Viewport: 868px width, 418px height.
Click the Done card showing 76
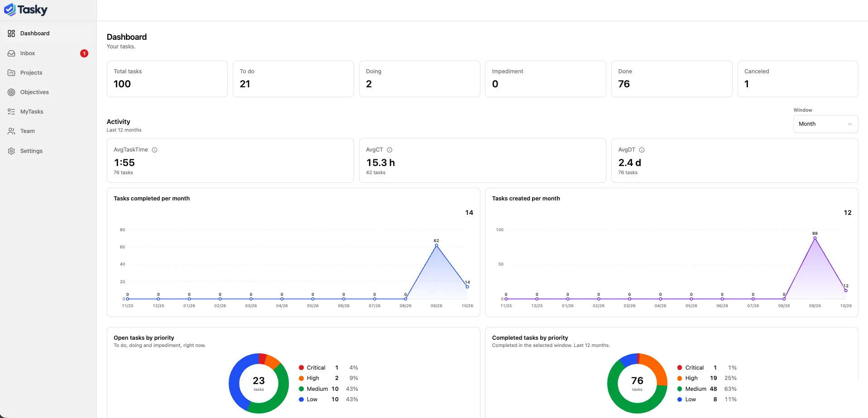tap(671, 79)
